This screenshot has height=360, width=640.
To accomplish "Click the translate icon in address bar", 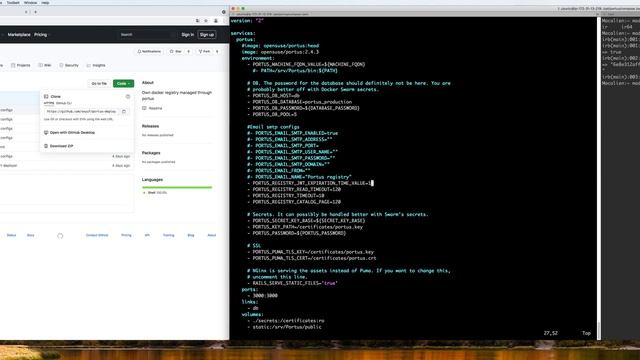I will point(198,20).
